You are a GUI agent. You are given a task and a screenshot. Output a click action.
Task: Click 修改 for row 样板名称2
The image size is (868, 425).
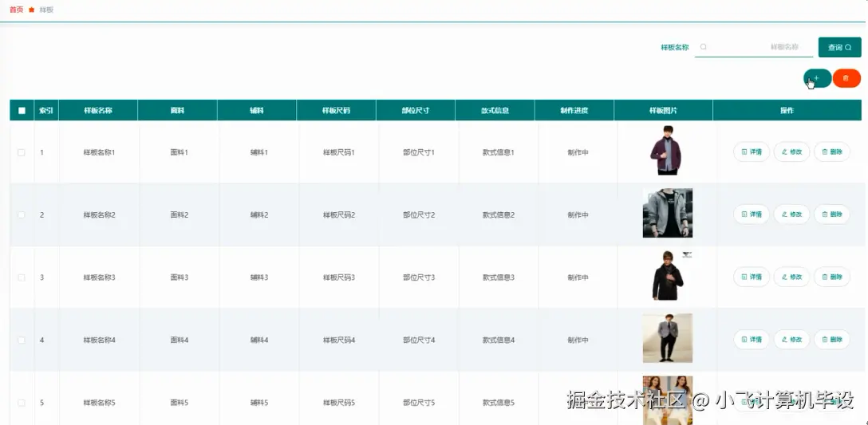791,214
